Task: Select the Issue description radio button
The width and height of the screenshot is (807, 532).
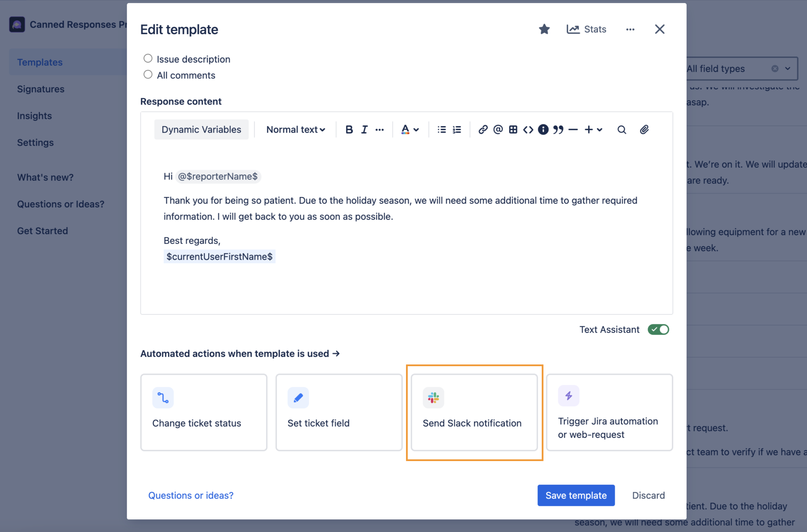Action: [x=147, y=58]
